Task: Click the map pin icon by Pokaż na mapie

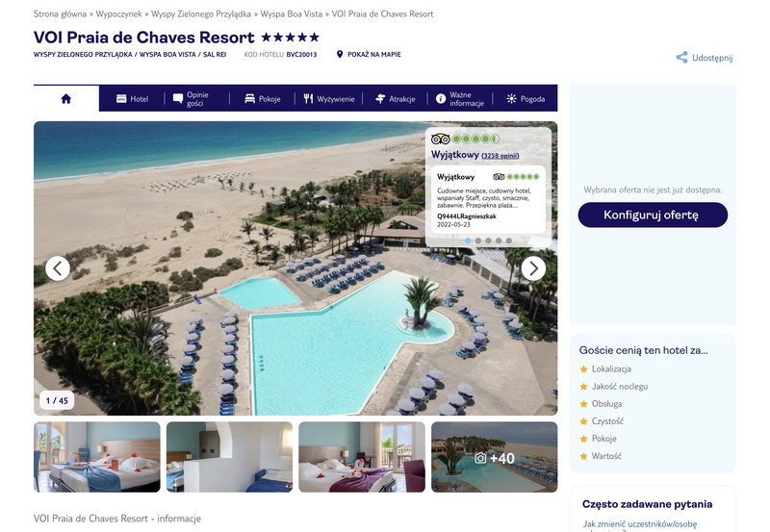Action: (x=340, y=54)
